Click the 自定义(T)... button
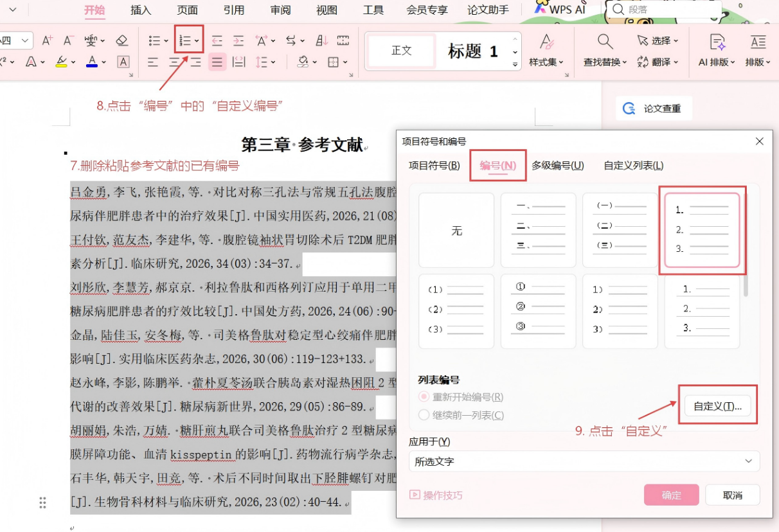This screenshot has width=779, height=532. tap(718, 406)
